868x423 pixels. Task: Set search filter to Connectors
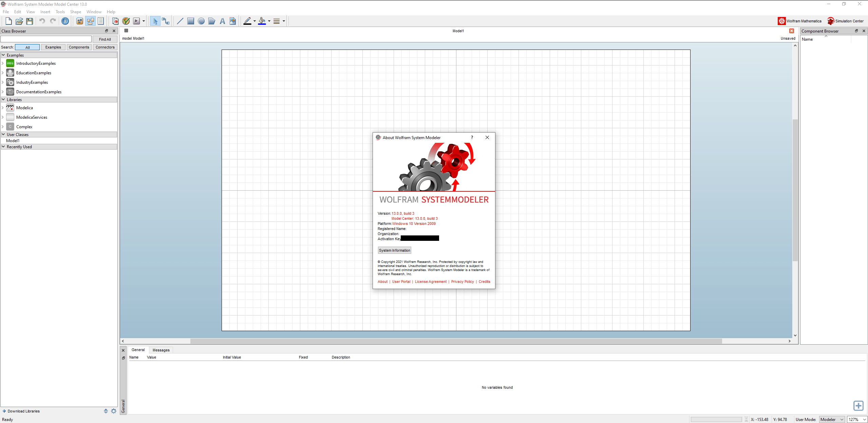click(x=105, y=47)
